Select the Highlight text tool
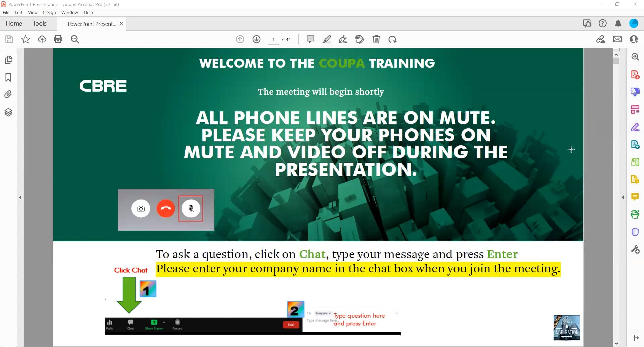The image size is (644, 347). point(327,39)
